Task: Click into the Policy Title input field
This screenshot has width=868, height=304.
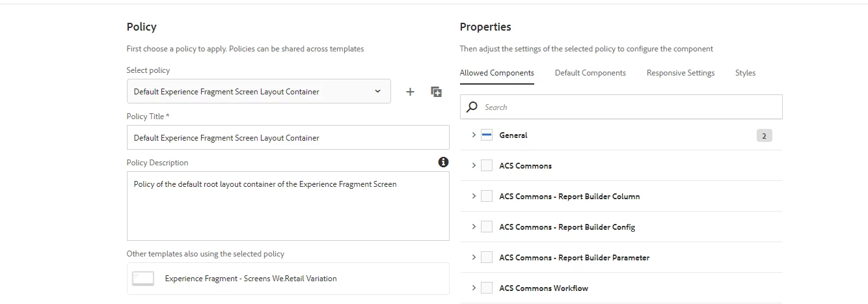Action: (288, 137)
